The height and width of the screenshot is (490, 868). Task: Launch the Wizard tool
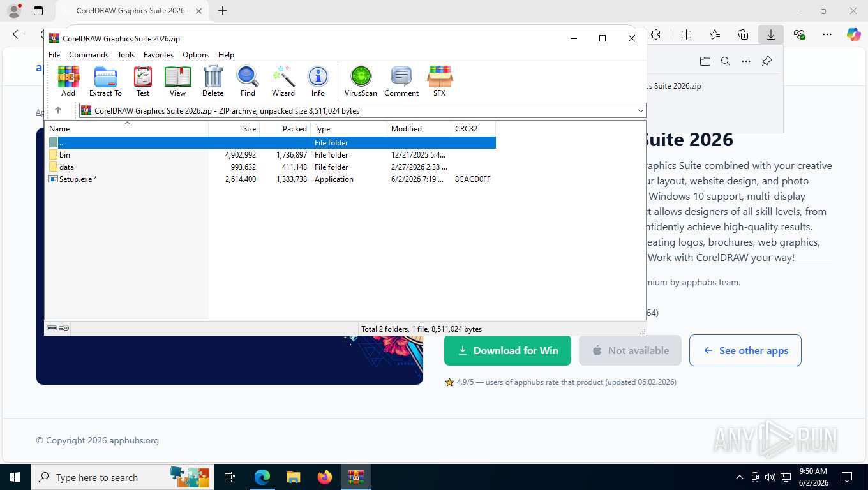(x=283, y=81)
